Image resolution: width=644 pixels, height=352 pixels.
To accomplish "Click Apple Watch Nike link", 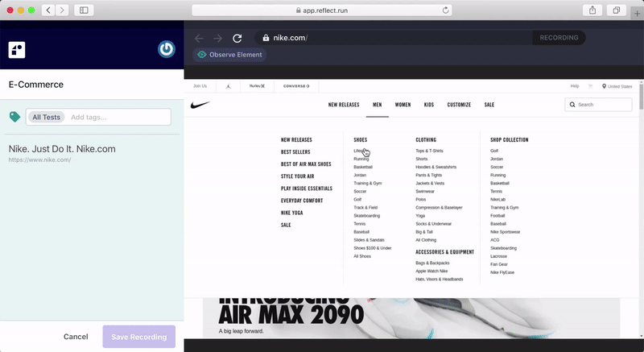I will tap(431, 271).
